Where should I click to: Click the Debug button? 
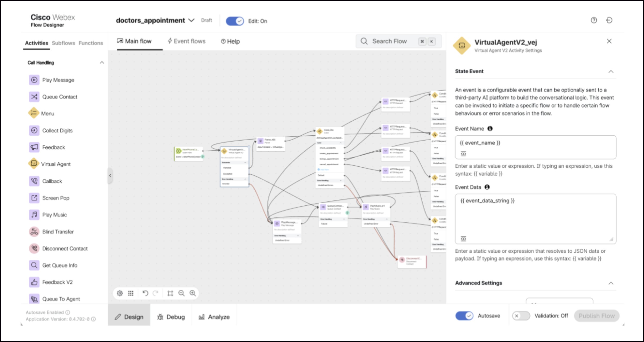coord(171,317)
